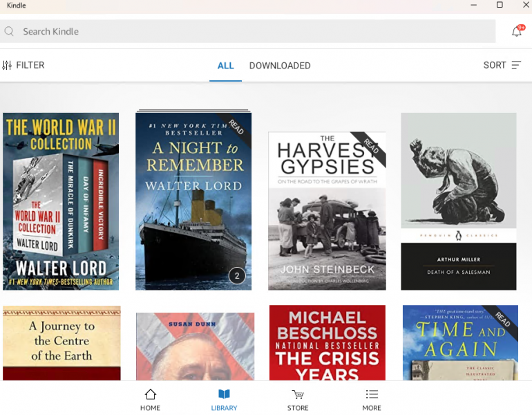Viewport: 532px width, 415px height.
Task: Open The World War II Collection book
Action: tap(61, 201)
